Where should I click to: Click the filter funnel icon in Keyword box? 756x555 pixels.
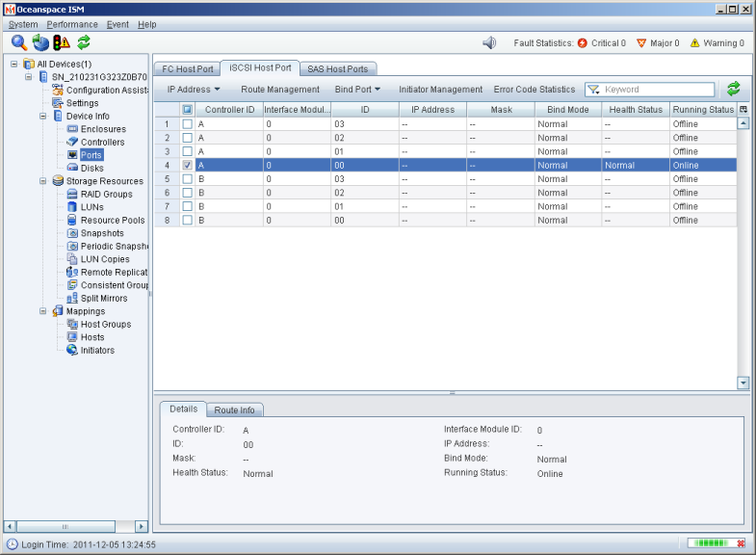(x=593, y=90)
